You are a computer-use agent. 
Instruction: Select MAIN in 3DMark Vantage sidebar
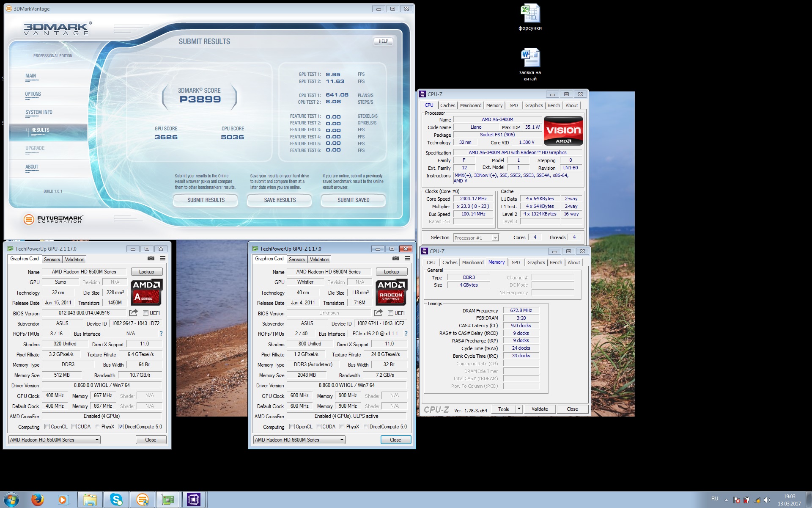click(30, 76)
